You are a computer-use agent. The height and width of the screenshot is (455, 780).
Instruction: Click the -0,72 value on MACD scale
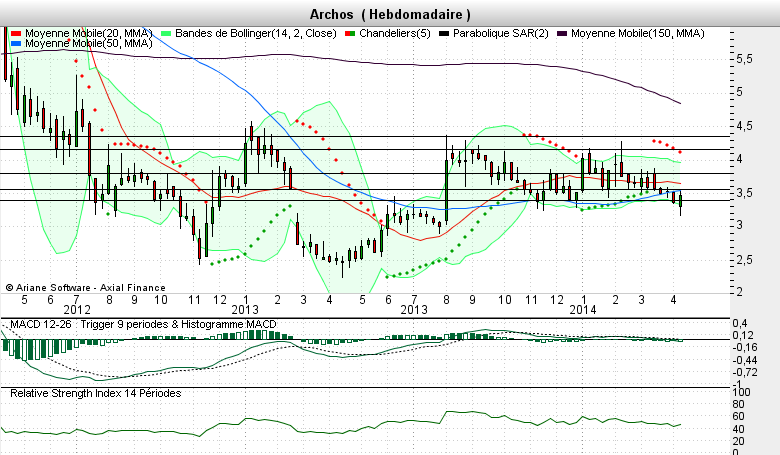745,372
